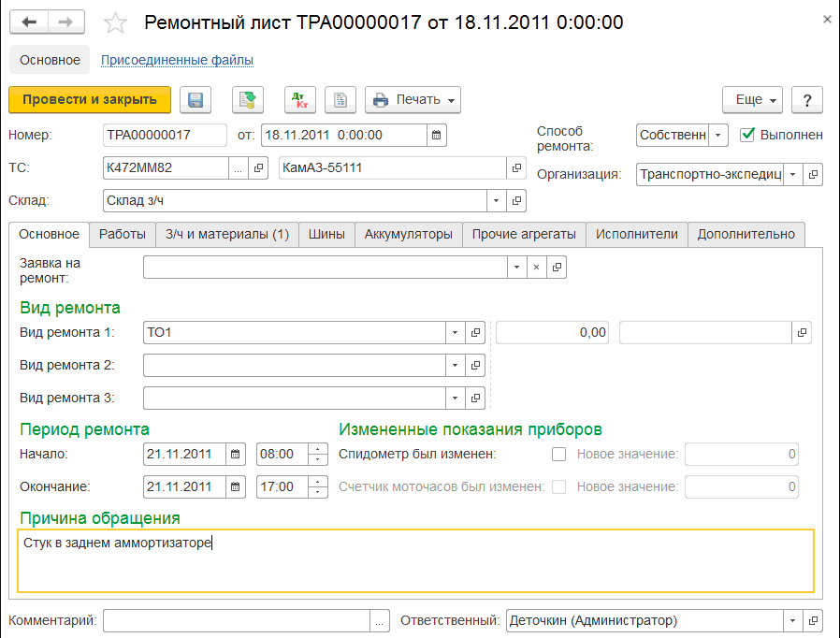The width and height of the screenshot is (840, 638).
Task: Check the Счетчик моточасов был изменен checkbox
Action: 559,486
